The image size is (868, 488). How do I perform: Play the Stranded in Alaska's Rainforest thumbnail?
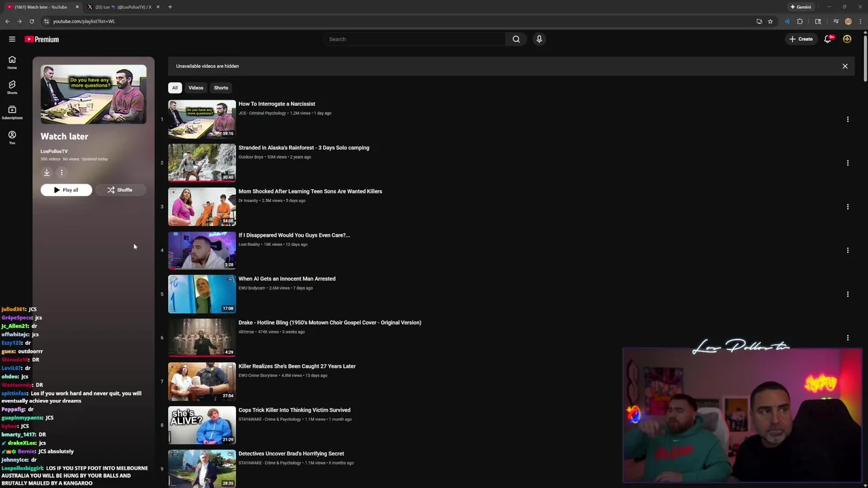pos(202,163)
